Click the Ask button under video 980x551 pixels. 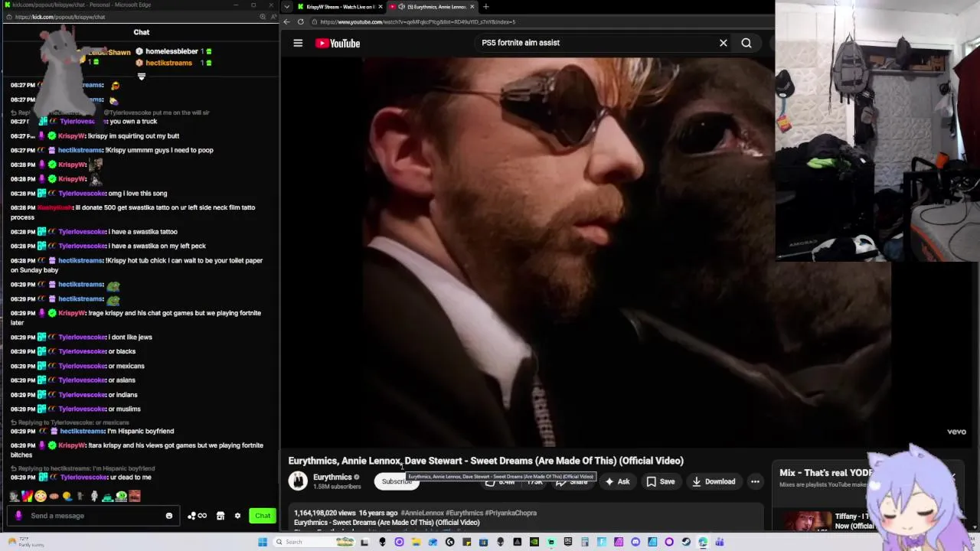pos(617,481)
